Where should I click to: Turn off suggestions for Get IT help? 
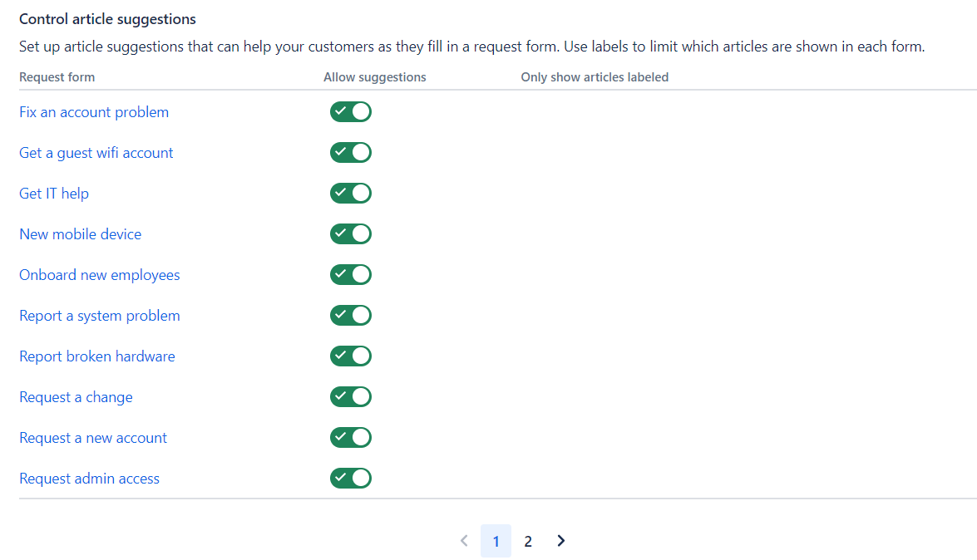coord(350,194)
